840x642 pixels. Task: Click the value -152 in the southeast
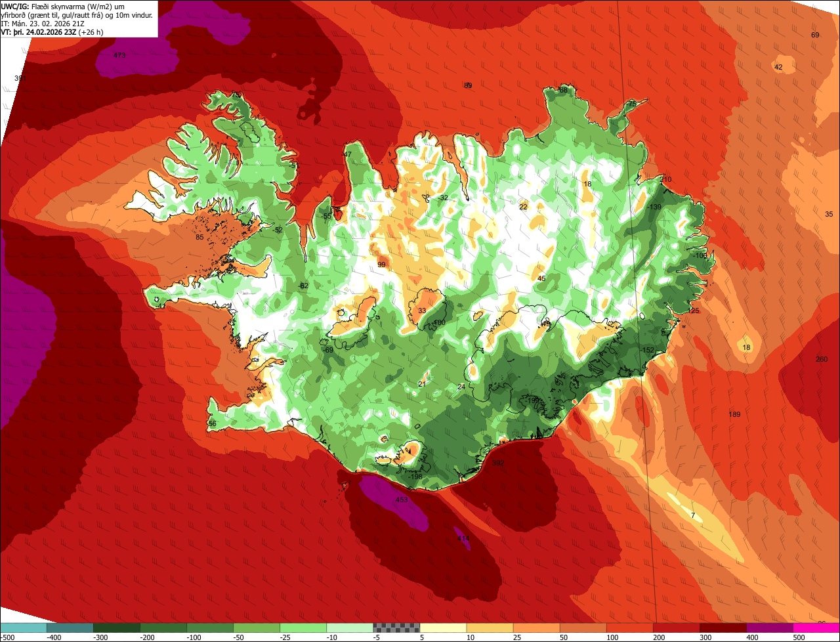(x=647, y=350)
